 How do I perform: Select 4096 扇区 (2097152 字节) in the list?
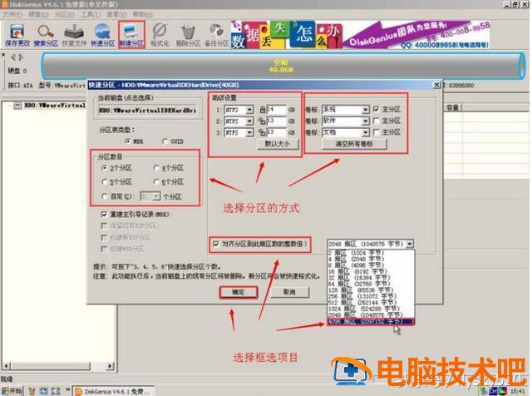(x=371, y=321)
